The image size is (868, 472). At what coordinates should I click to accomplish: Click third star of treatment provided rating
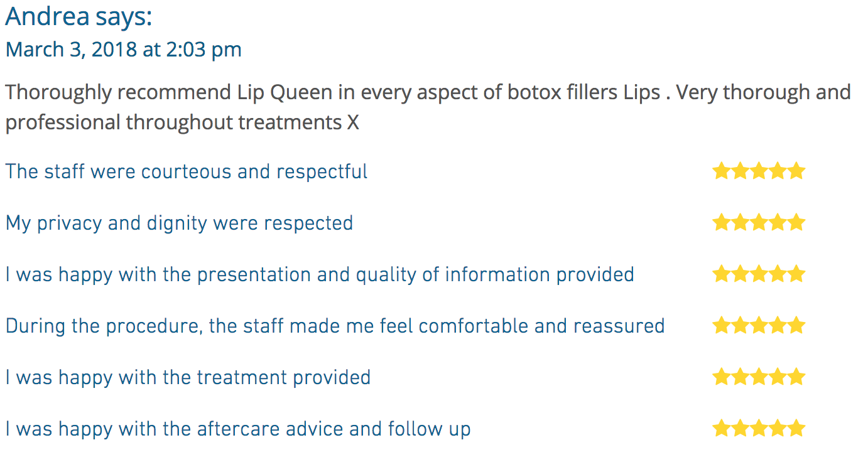click(x=759, y=377)
